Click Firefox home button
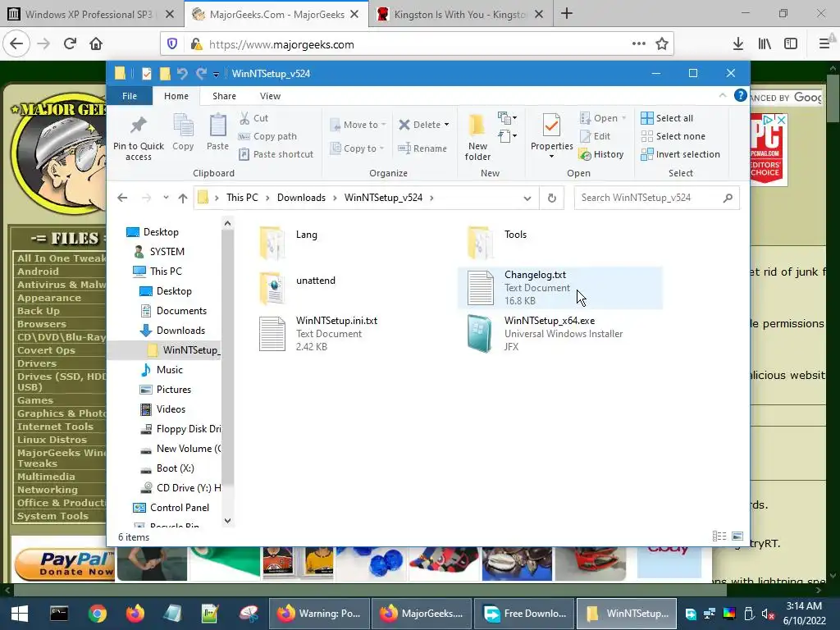Viewport: 840px width, 630px height. [x=96, y=44]
